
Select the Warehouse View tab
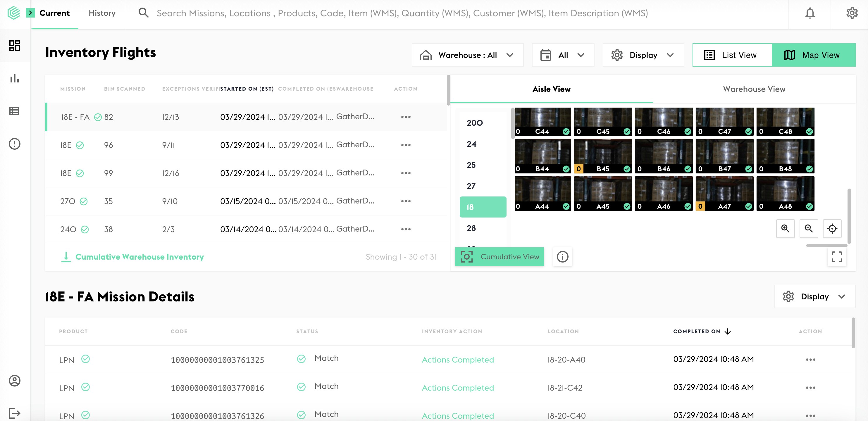click(x=754, y=89)
